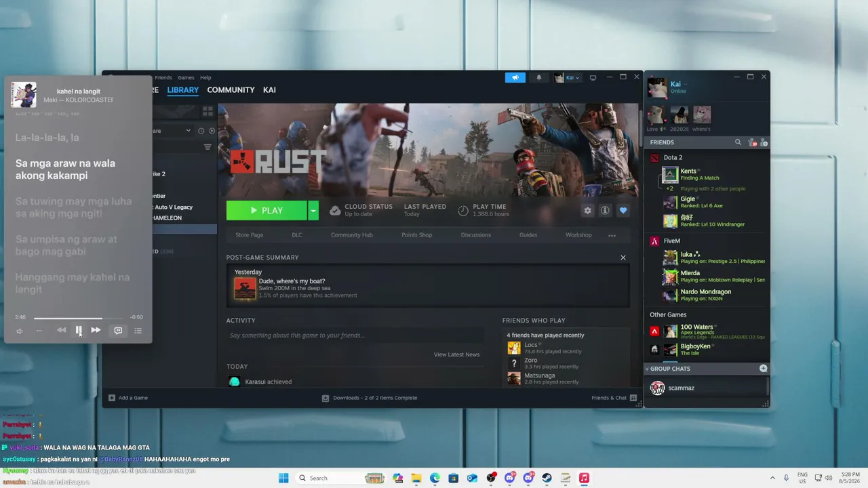The width and height of the screenshot is (868, 488).
Task: Click the add a friend icon
Action: (764, 142)
